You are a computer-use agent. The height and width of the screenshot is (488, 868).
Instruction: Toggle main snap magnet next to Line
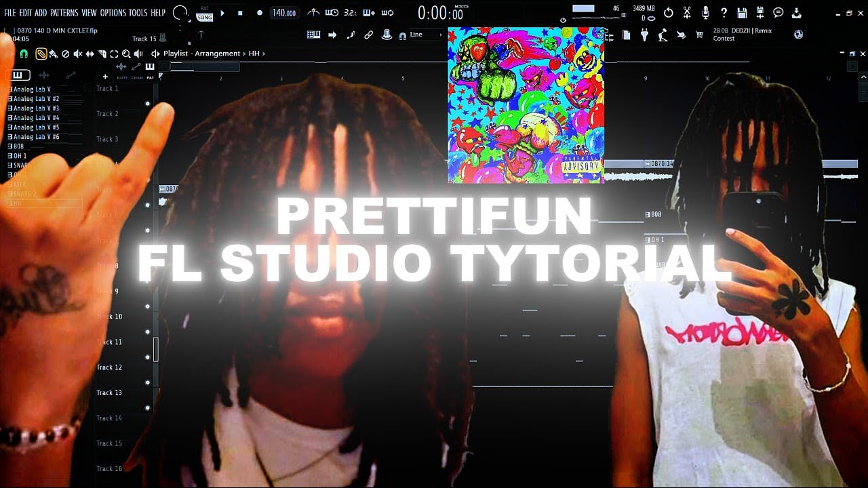(x=402, y=35)
